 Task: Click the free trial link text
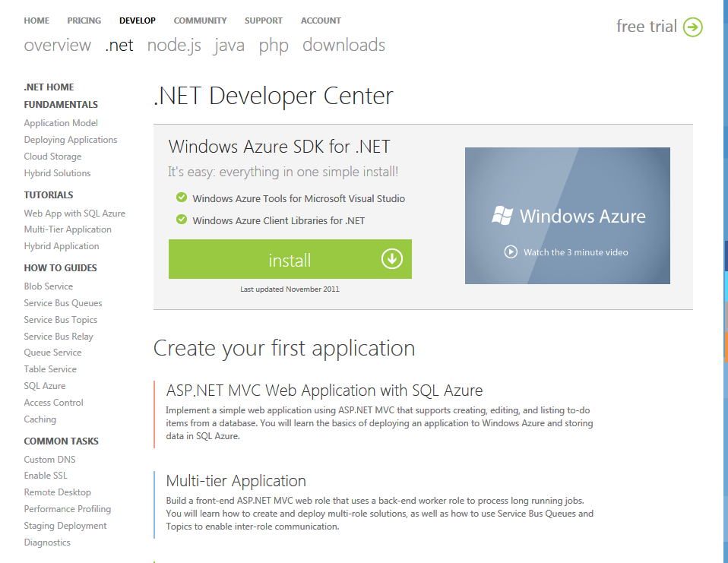click(646, 27)
